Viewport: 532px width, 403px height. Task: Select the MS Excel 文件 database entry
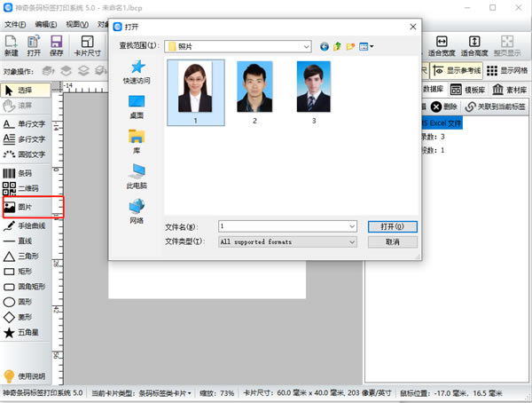pyautogui.click(x=443, y=122)
